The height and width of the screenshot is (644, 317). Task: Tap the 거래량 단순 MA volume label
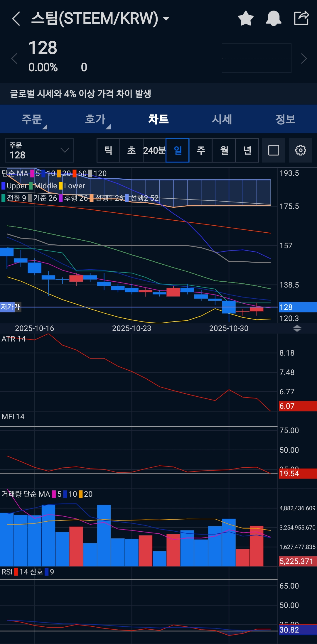tap(26, 494)
